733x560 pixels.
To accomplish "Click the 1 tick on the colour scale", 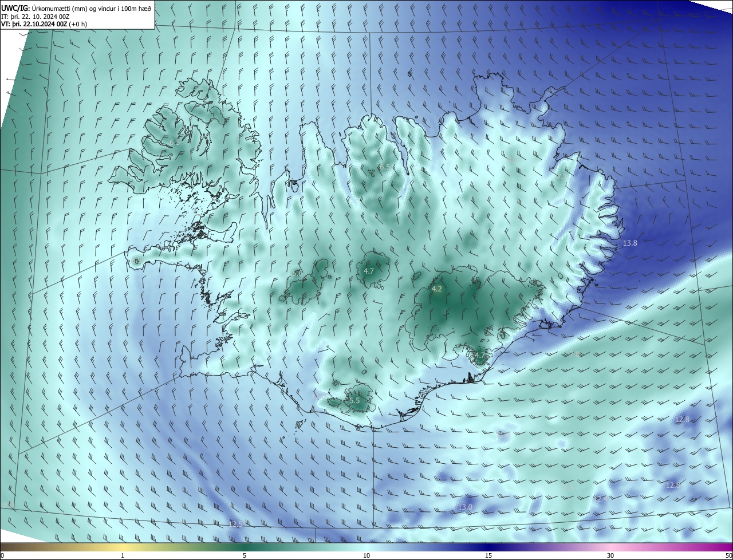I will (123, 556).
